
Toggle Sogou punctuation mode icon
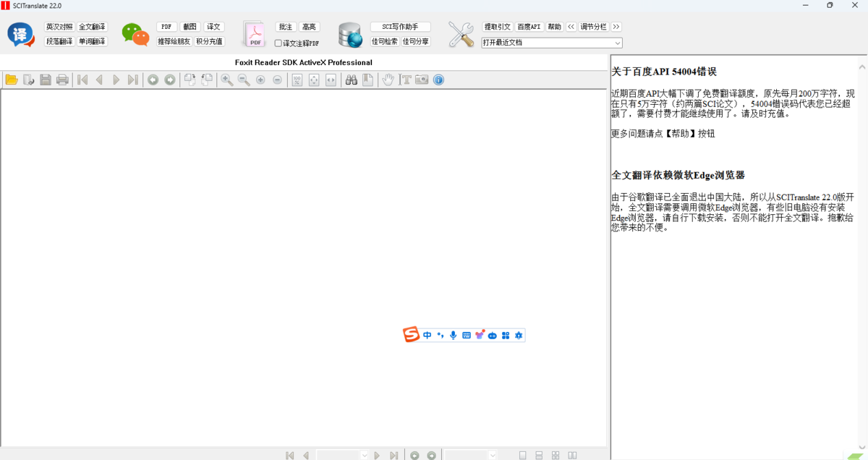point(440,336)
